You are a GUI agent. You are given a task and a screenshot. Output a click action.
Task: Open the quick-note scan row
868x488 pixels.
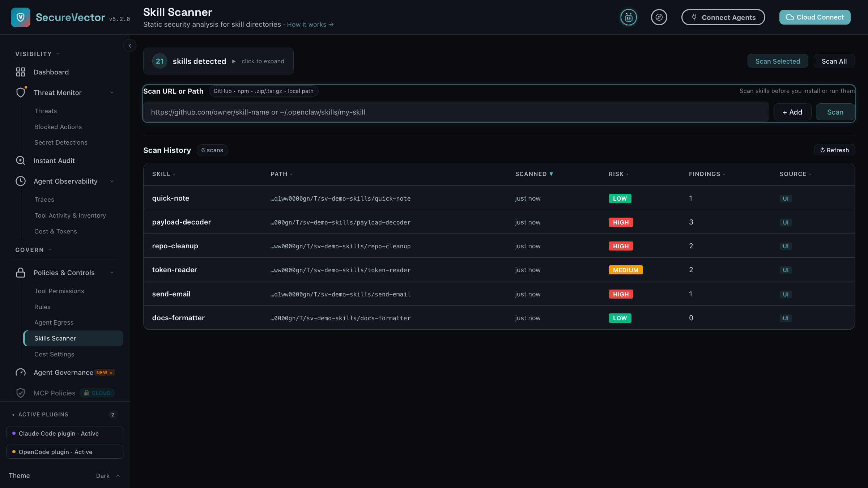pyautogui.click(x=499, y=198)
